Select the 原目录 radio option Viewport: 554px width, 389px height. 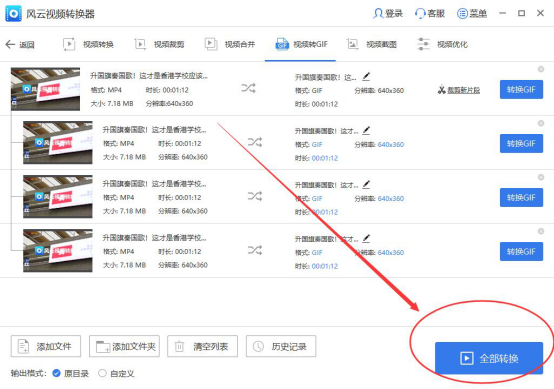click(x=71, y=373)
